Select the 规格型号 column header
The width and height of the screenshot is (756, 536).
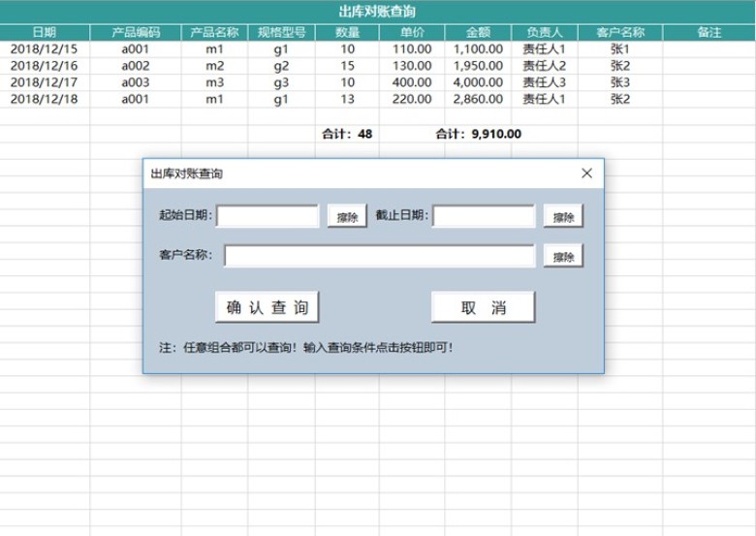point(282,32)
